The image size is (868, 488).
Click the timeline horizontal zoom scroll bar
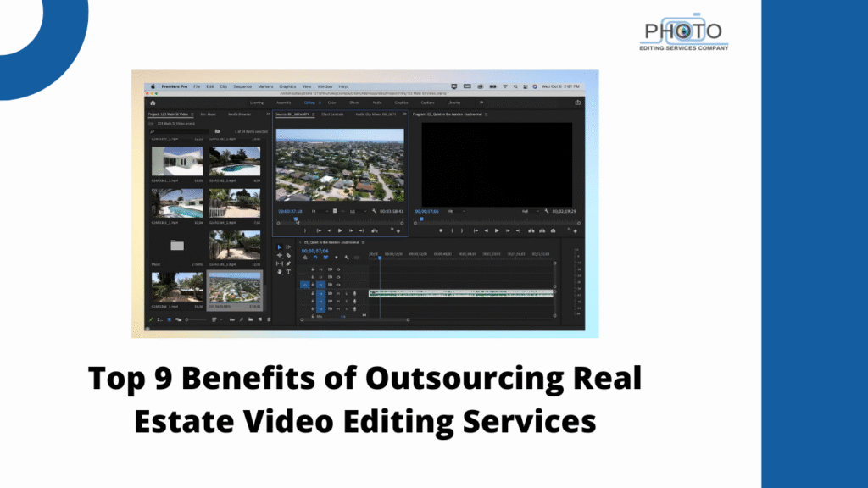tap(355, 319)
